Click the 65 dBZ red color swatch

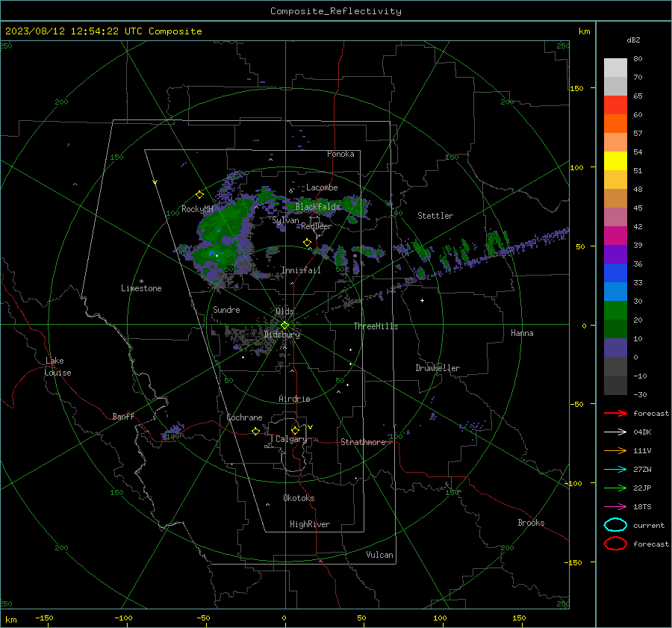click(x=615, y=105)
